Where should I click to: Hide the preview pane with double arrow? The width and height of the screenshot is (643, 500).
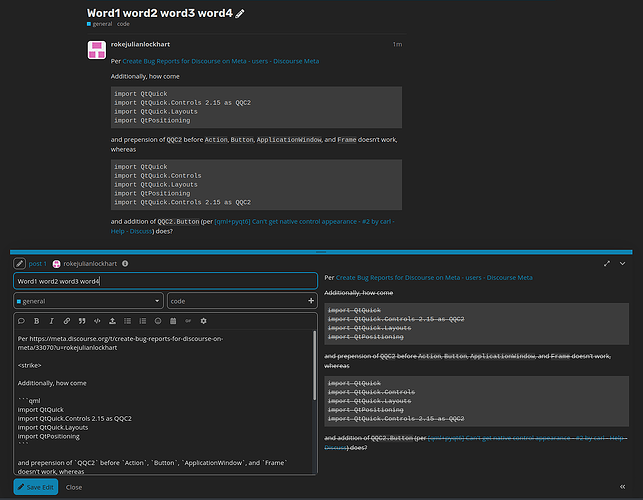point(622,486)
